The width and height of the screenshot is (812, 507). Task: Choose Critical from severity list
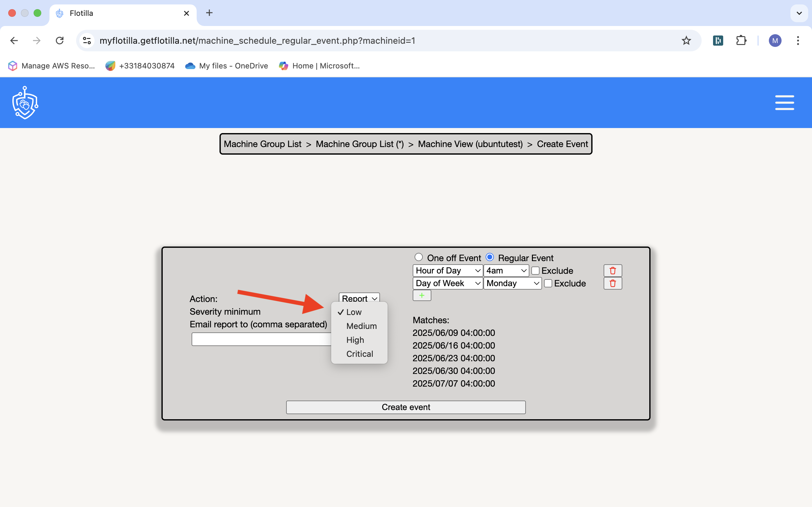[359, 354]
